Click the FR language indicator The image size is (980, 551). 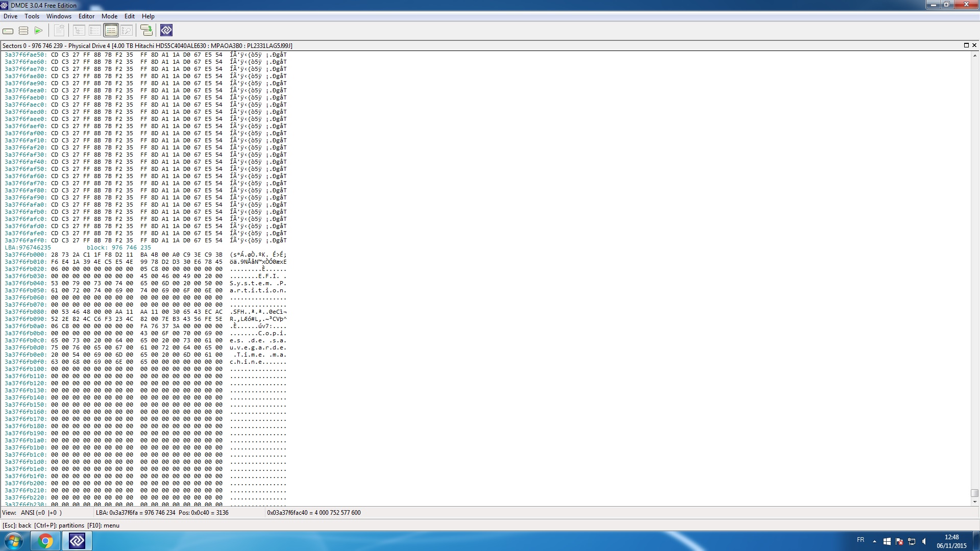(x=861, y=540)
